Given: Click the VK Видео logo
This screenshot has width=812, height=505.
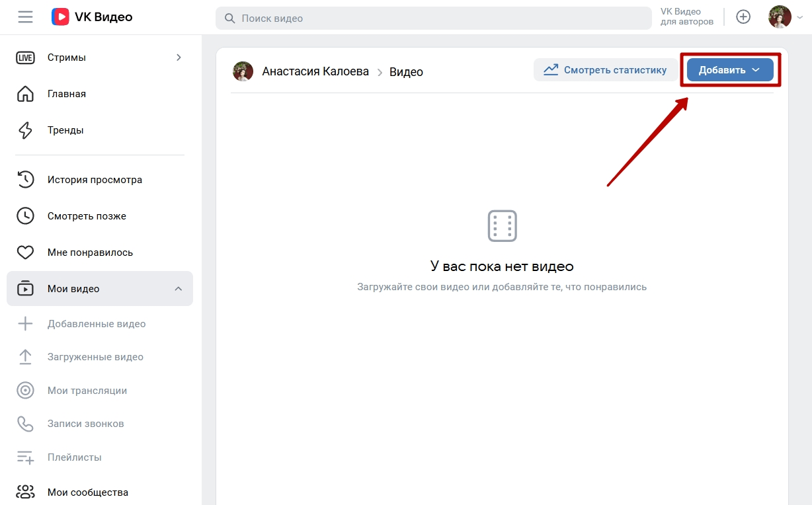Looking at the screenshot, I should [92, 17].
